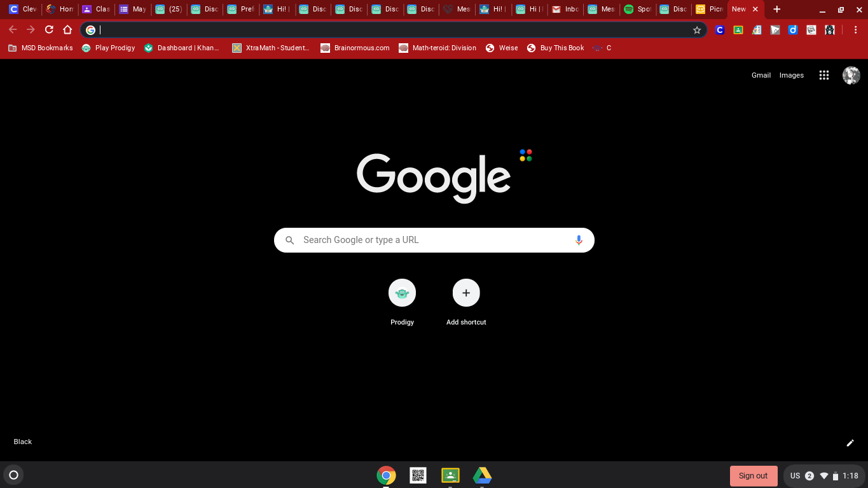Image resolution: width=868 pixels, height=488 pixels.
Task: Open the Weise bookmark
Action: [x=502, y=48]
